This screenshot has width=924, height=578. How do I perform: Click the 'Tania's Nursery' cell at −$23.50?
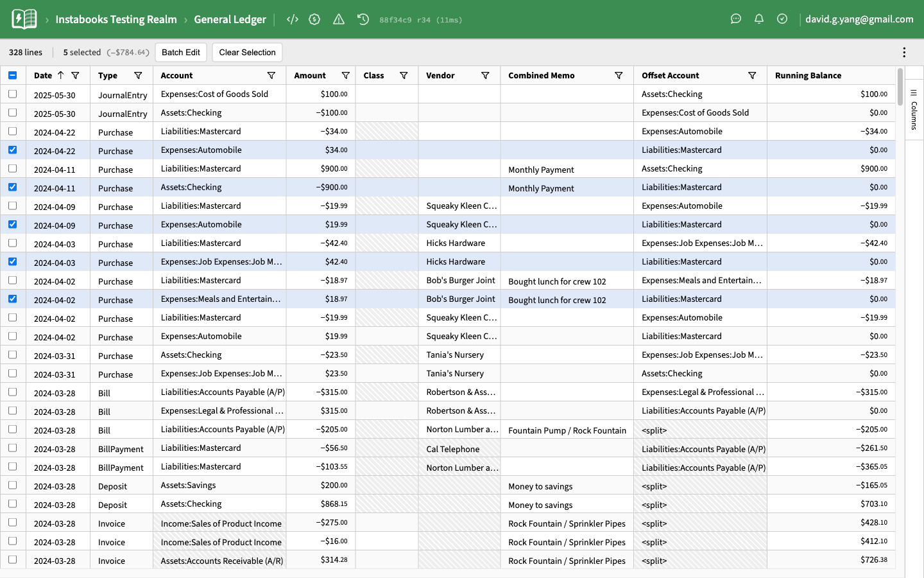tap(459, 355)
